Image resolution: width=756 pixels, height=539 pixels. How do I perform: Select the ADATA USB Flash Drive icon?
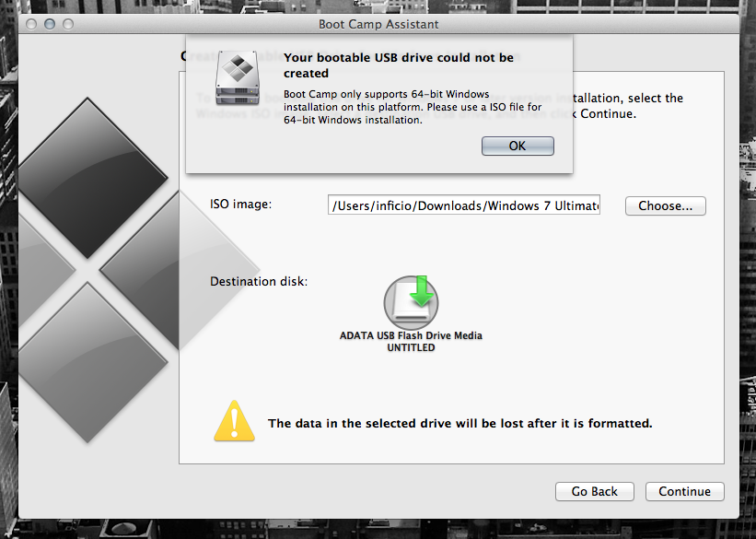[411, 302]
